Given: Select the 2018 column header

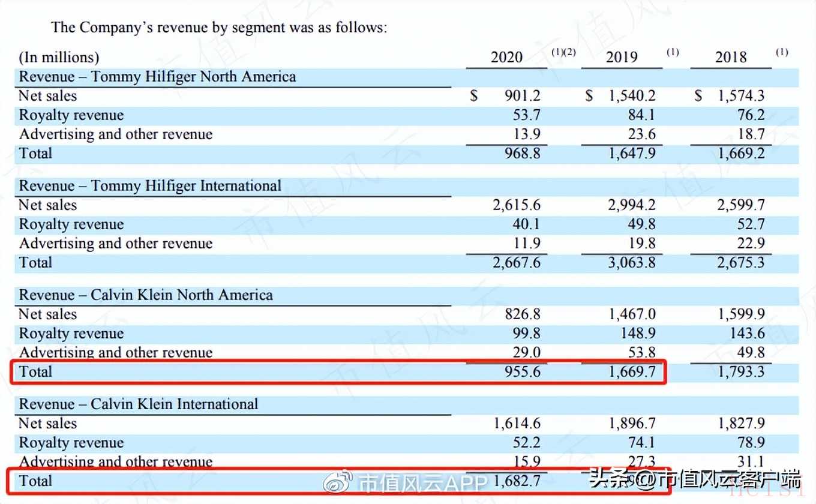Looking at the screenshot, I should [x=730, y=58].
